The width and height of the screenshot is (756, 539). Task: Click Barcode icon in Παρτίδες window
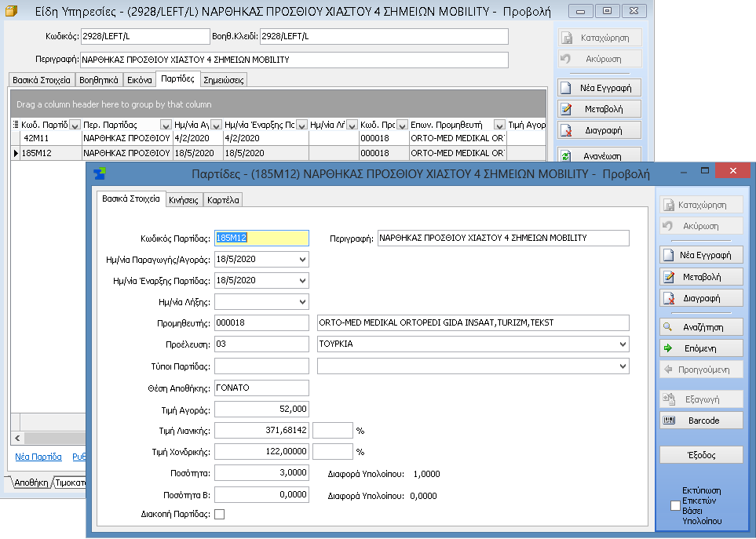(x=669, y=420)
